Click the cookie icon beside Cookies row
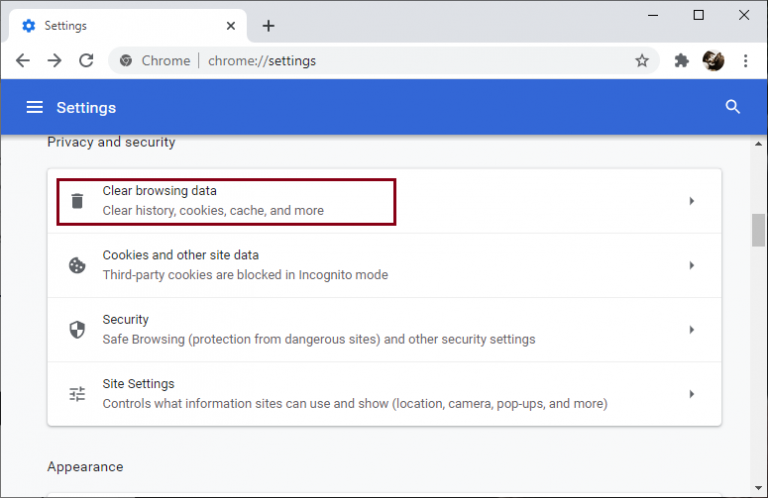The width and height of the screenshot is (768, 498). pyautogui.click(x=77, y=265)
